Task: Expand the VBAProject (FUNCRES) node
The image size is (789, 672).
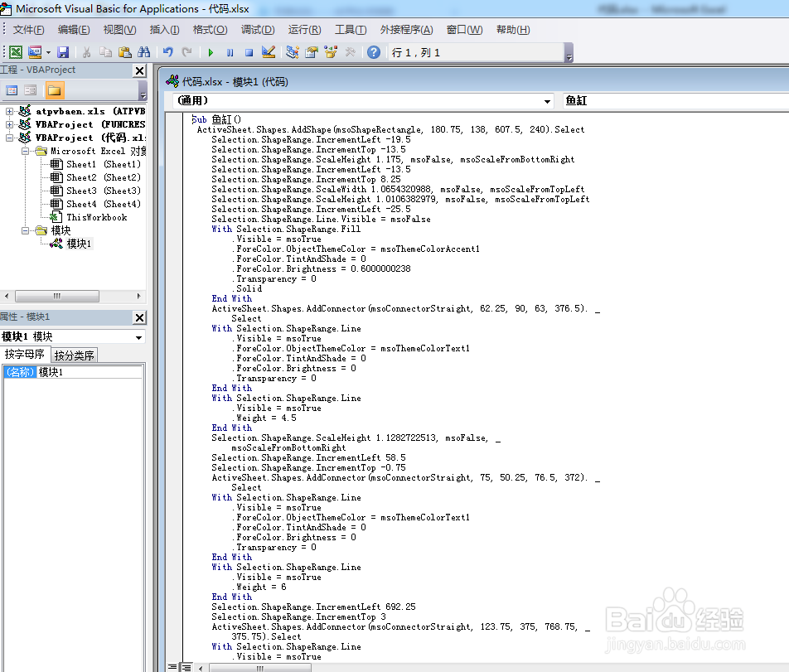Action: [9, 124]
